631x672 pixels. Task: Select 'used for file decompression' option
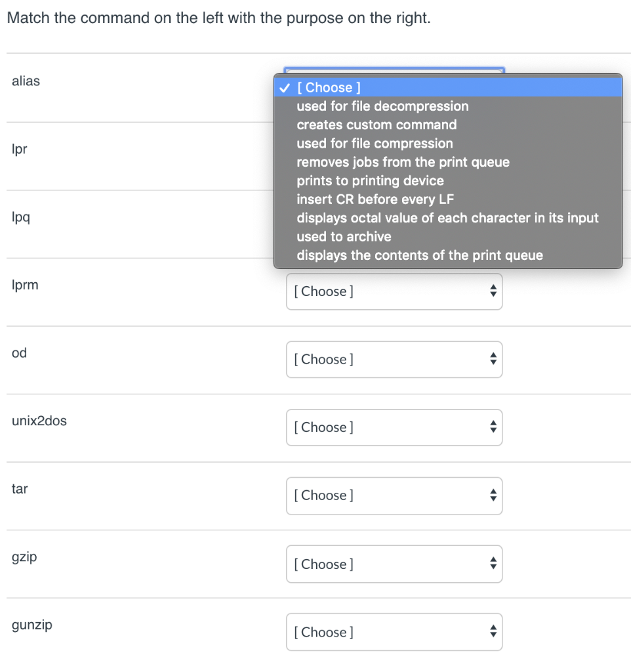(382, 106)
